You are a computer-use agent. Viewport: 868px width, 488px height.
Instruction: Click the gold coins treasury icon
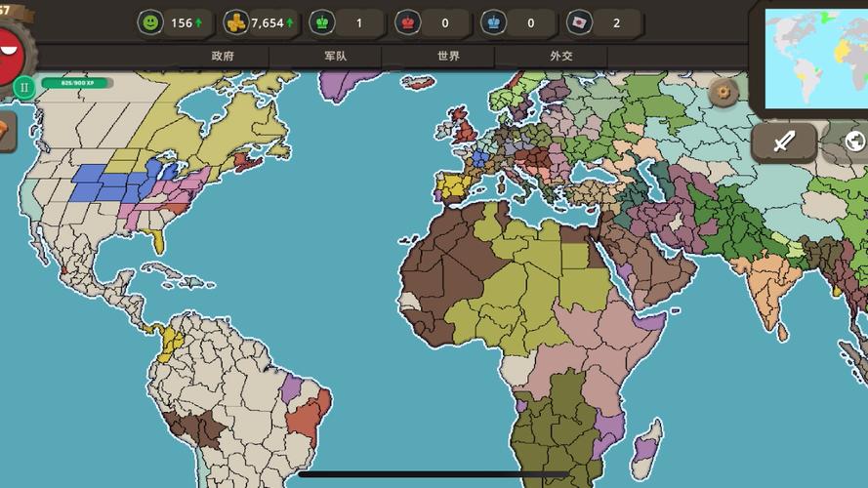click(236, 22)
